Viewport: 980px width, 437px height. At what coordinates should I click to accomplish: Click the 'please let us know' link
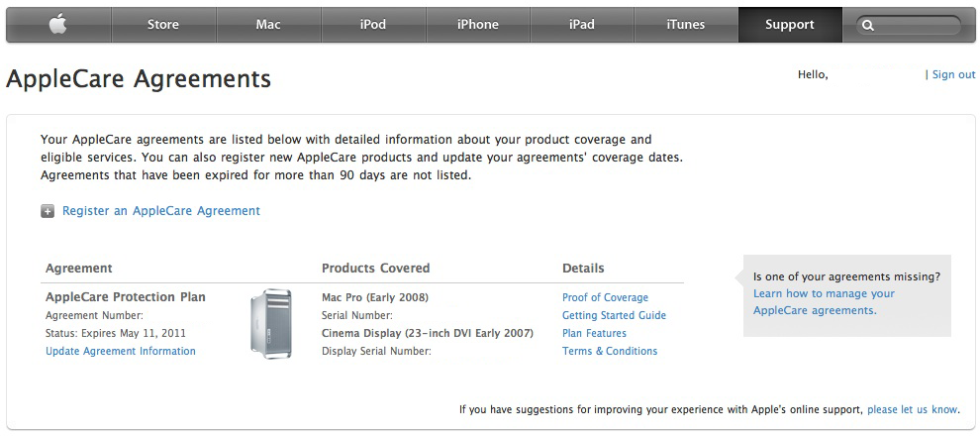tap(912, 409)
